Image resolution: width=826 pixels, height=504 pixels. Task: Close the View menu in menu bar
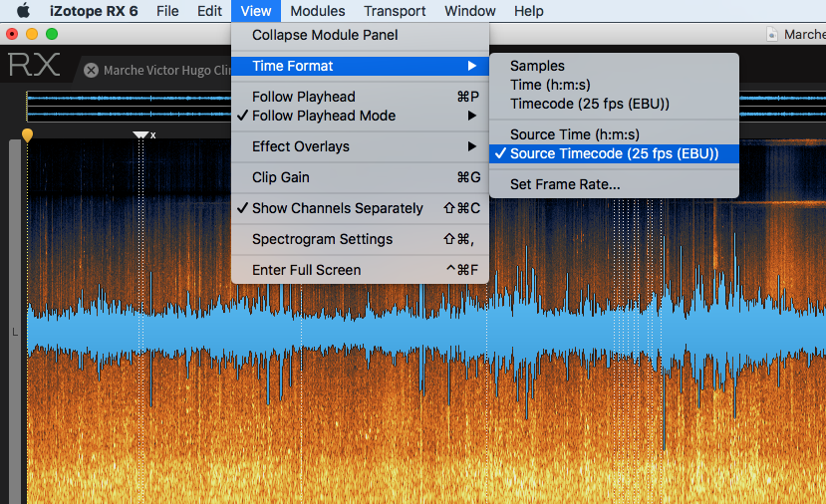(x=256, y=11)
